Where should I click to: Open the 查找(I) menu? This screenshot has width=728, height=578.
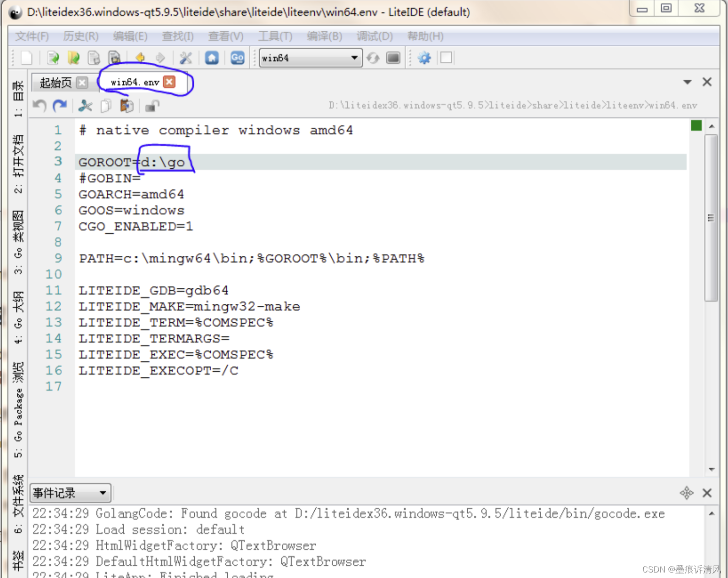(x=178, y=36)
